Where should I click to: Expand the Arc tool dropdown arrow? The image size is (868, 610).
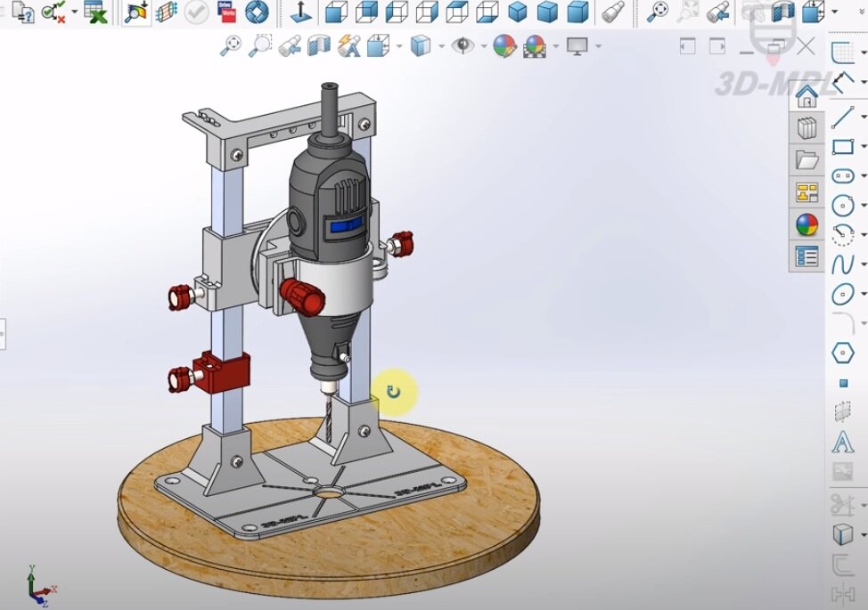click(x=864, y=234)
